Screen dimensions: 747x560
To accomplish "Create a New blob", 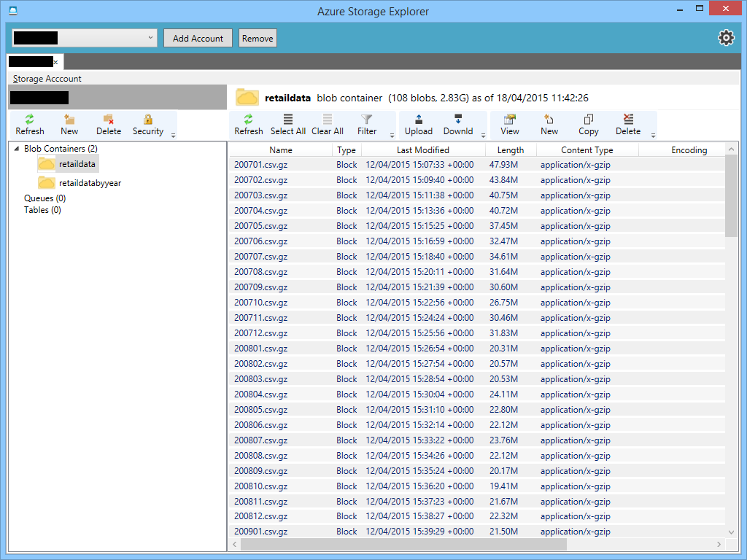I will [549, 125].
